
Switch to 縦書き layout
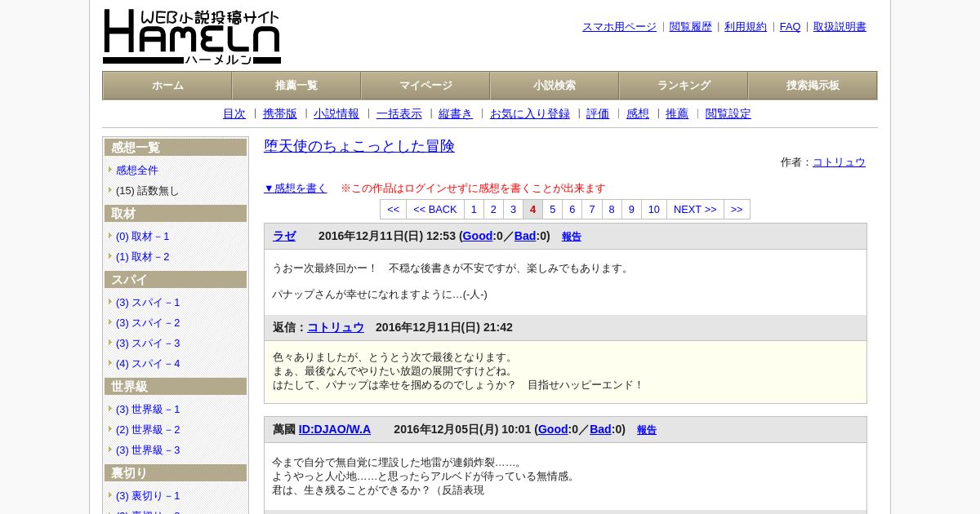click(456, 114)
